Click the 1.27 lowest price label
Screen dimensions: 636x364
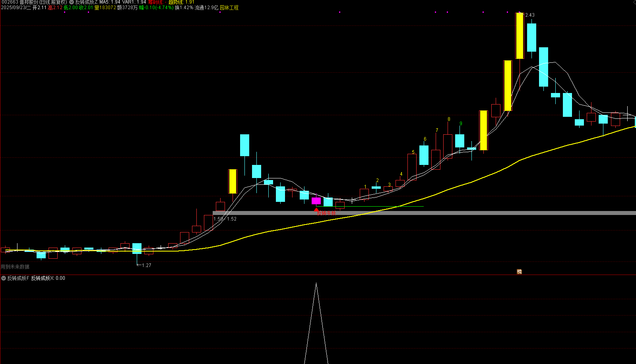click(147, 265)
